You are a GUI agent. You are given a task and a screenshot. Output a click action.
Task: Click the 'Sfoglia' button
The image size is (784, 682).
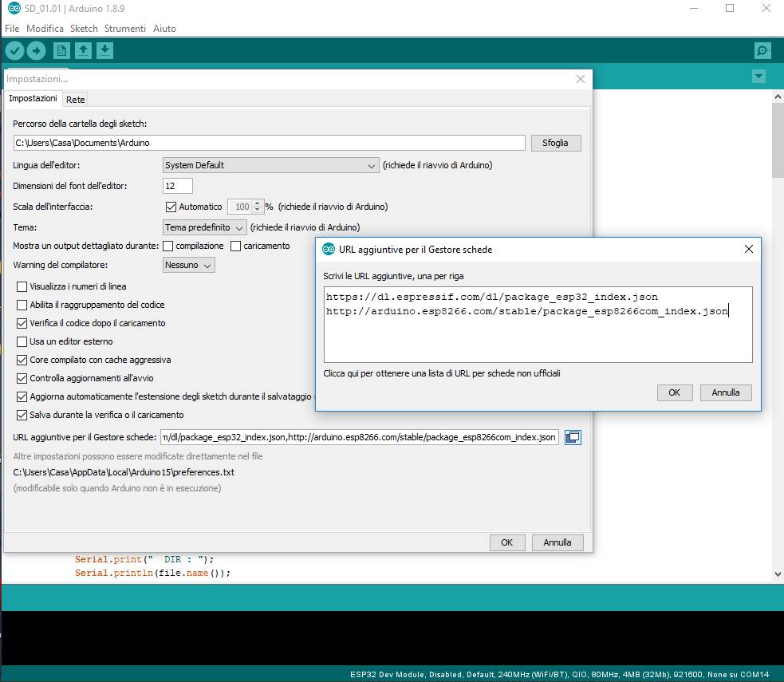tap(556, 142)
